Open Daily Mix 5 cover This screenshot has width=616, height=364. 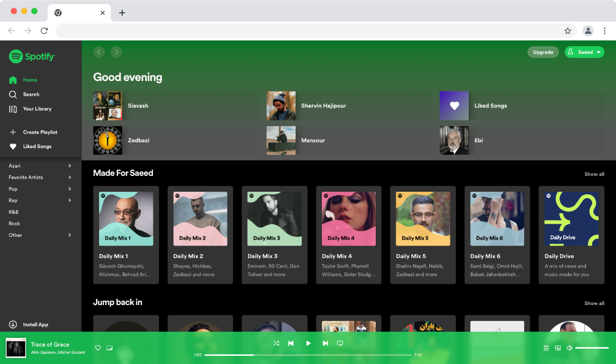tap(423, 219)
